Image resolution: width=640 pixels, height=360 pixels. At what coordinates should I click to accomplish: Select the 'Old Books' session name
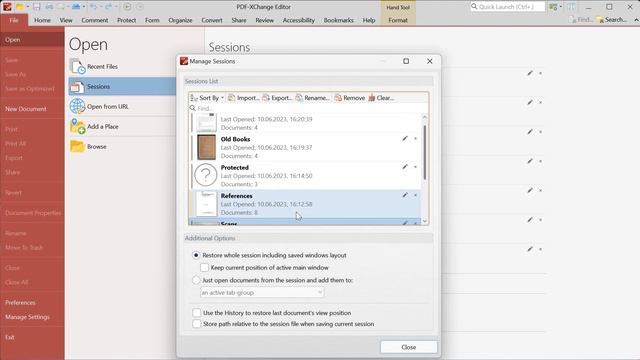[x=236, y=139]
